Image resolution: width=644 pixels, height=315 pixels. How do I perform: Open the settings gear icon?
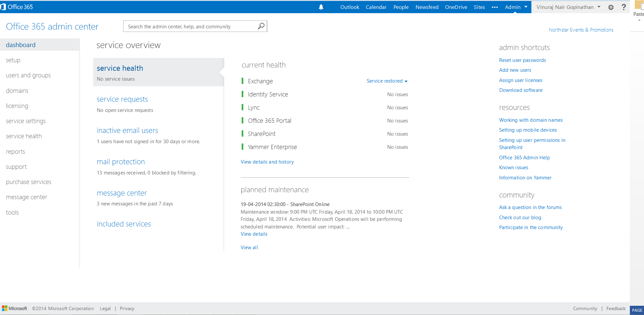[x=611, y=7]
